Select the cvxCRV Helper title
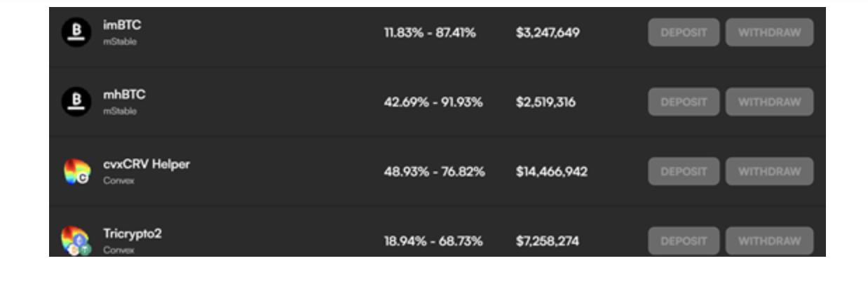 [x=147, y=164]
